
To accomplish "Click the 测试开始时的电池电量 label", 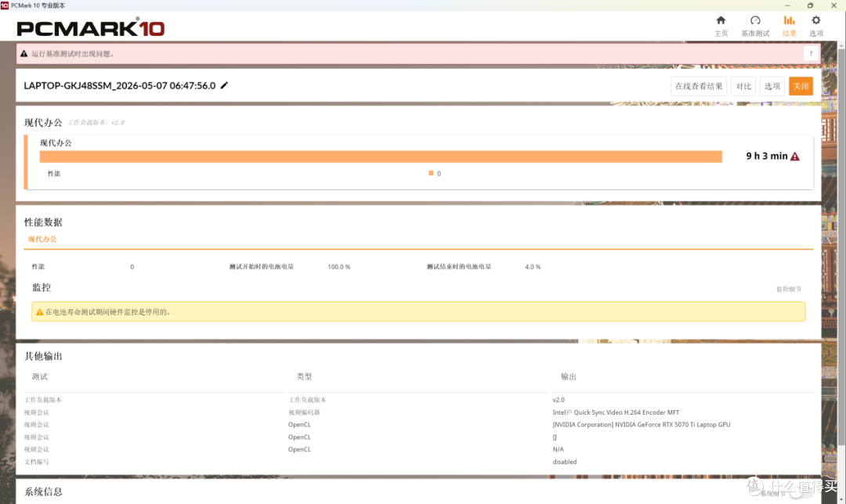I will (x=261, y=267).
